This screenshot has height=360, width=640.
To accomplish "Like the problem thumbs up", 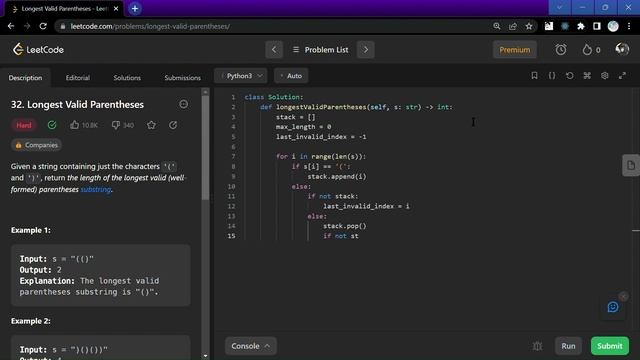I will (x=74, y=125).
